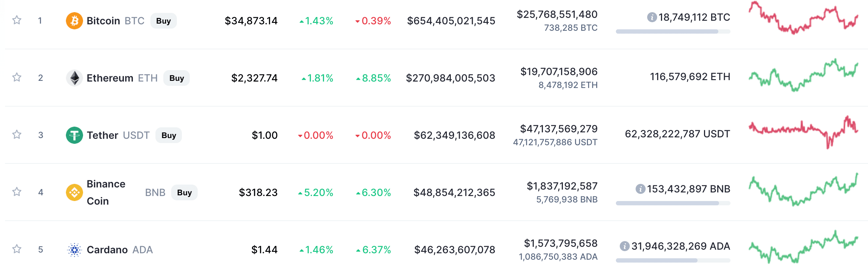The width and height of the screenshot is (868, 274).
Task: Click the Tether coin logo
Action: [74, 135]
